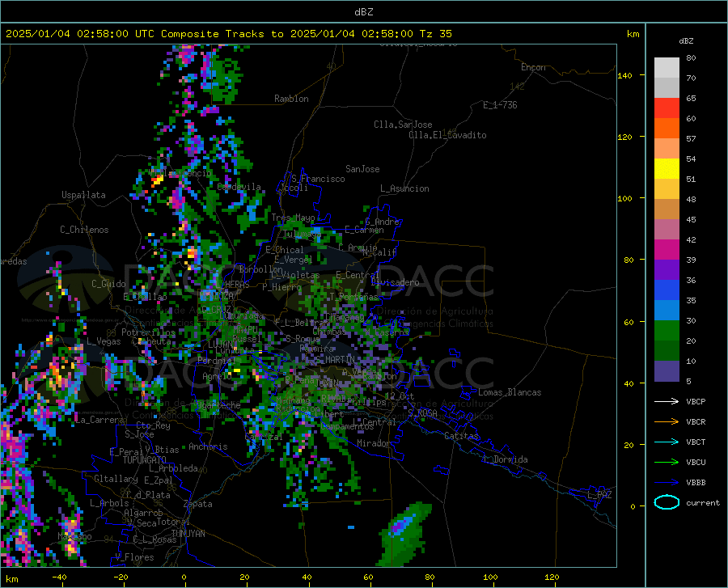Click the orange VBCR arrow icon
This screenshot has width=728, height=588.
667,421
